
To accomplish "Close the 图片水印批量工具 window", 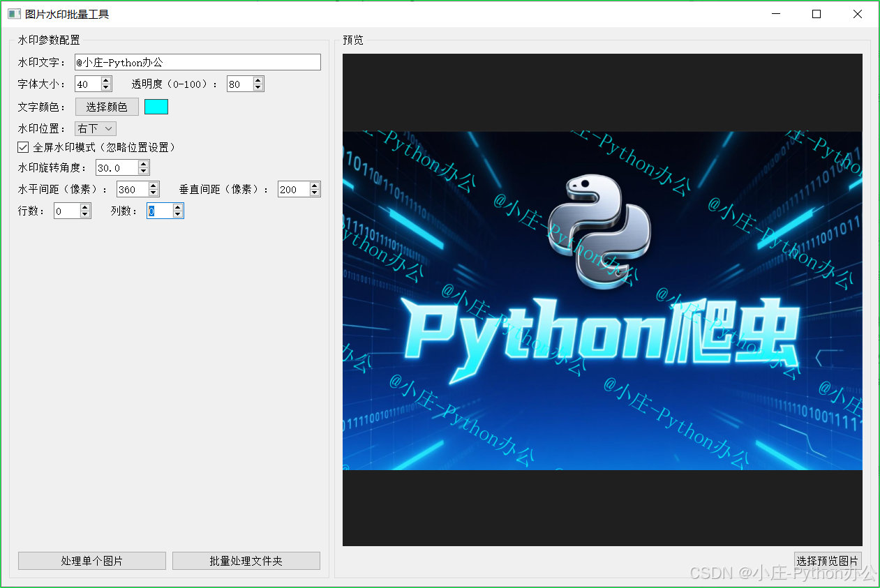I will point(858,14).
